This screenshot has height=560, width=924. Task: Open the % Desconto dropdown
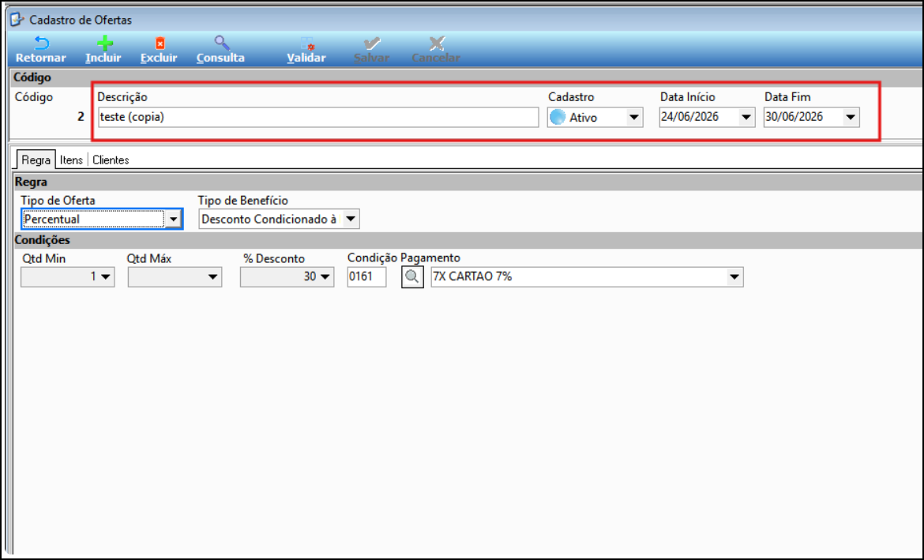[325, 276]
